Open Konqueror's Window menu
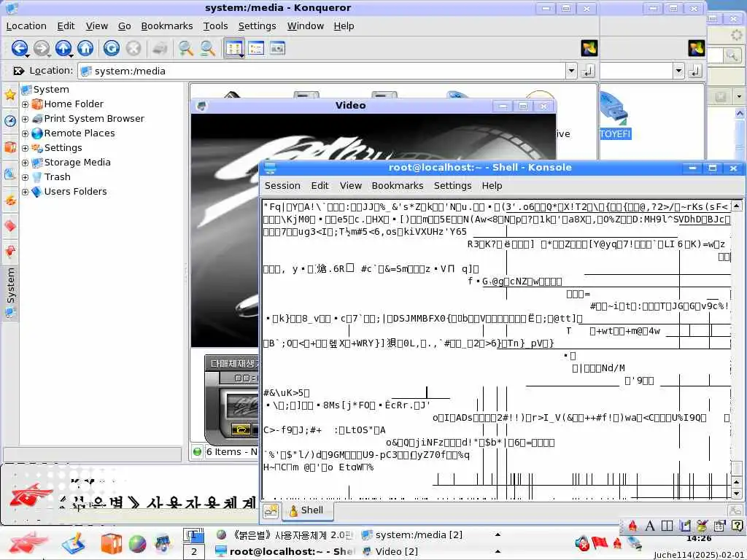Viewport: 747px width, 560px height. pyautogui.click(x=306, y=26)
